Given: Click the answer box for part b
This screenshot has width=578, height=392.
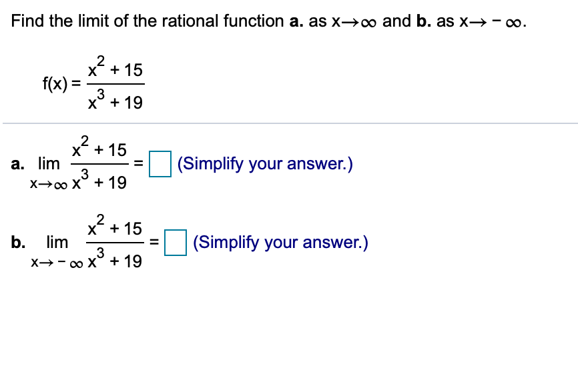Looking at the screenshot, I should (174, 241).
